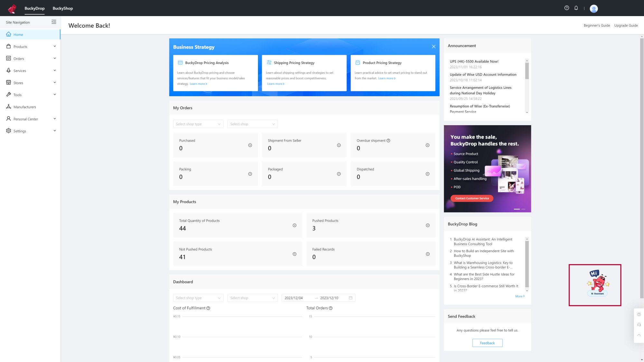Expand the Products sidebar menu chevron
Viewport: 644px width, 362px height.
click(x=55, y=46)
